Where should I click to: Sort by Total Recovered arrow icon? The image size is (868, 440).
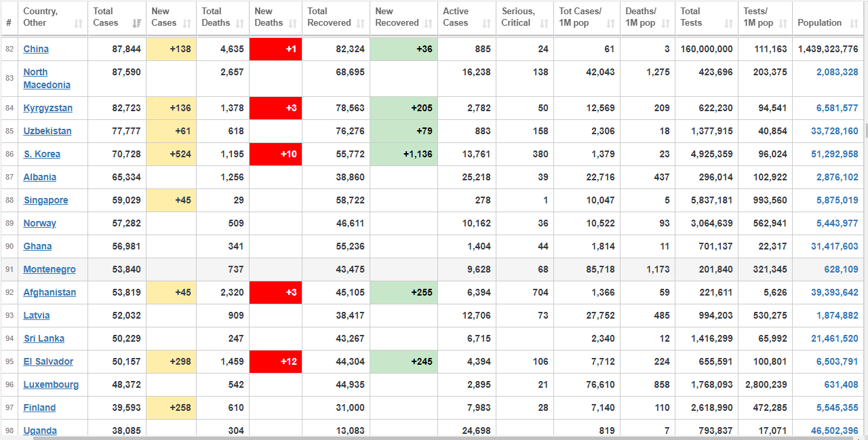click(361, 24)
